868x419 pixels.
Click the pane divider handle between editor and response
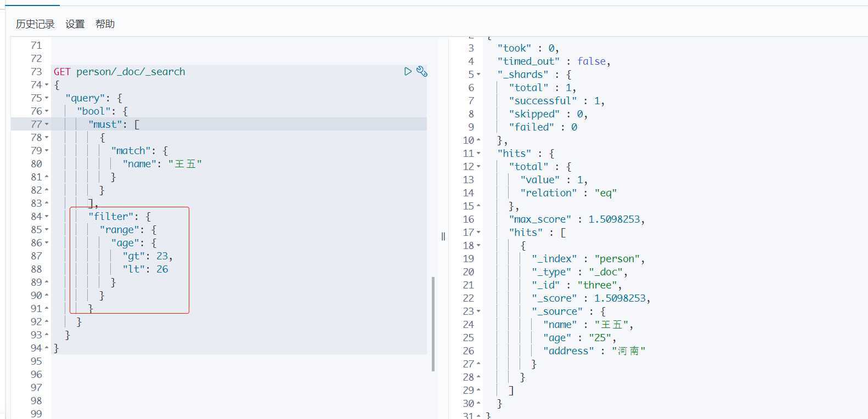[443, 236]
